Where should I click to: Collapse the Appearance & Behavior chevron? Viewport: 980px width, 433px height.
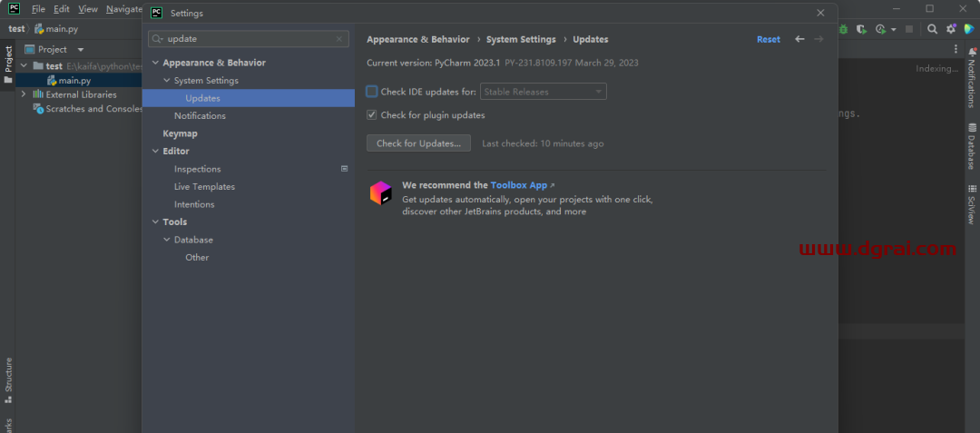point(156,64)
